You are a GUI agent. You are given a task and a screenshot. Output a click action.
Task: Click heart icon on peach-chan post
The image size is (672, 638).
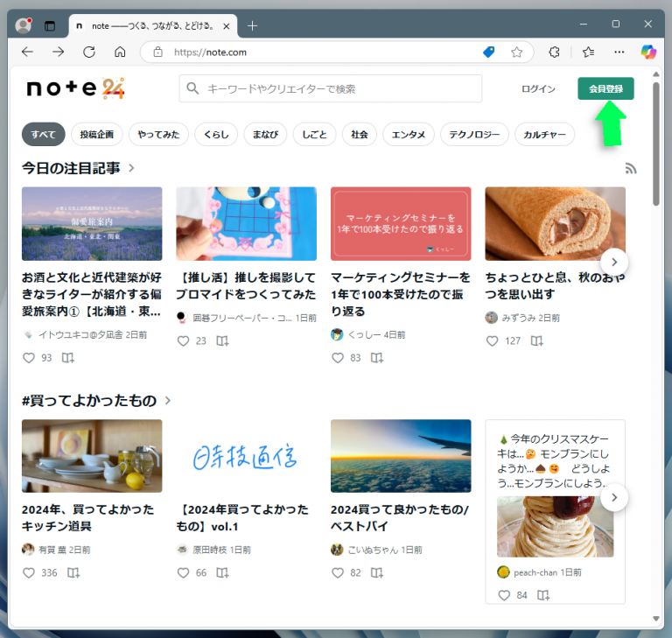pyautogui.click(x=503, y=595)
